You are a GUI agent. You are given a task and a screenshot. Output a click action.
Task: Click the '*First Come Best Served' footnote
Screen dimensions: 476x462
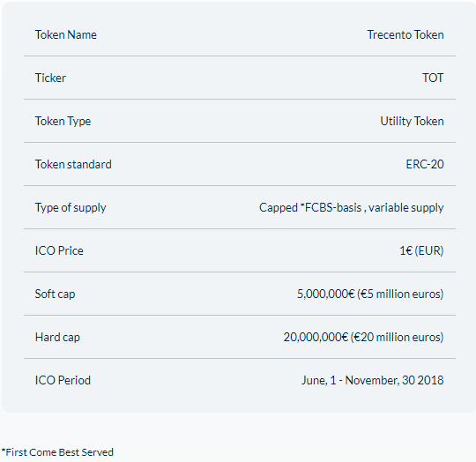(x=57, y=452)
